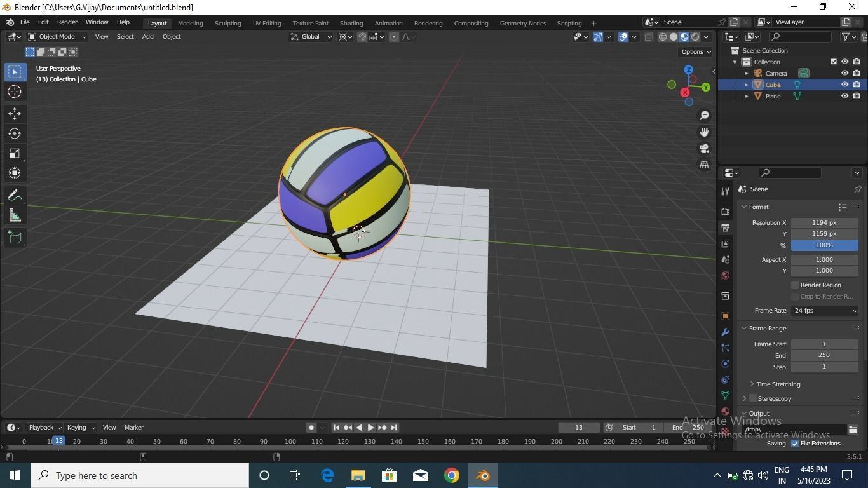Screen dimensions: 868x488
Task: Switch perspective/orthographic grid icon
Action: [704, 165]
